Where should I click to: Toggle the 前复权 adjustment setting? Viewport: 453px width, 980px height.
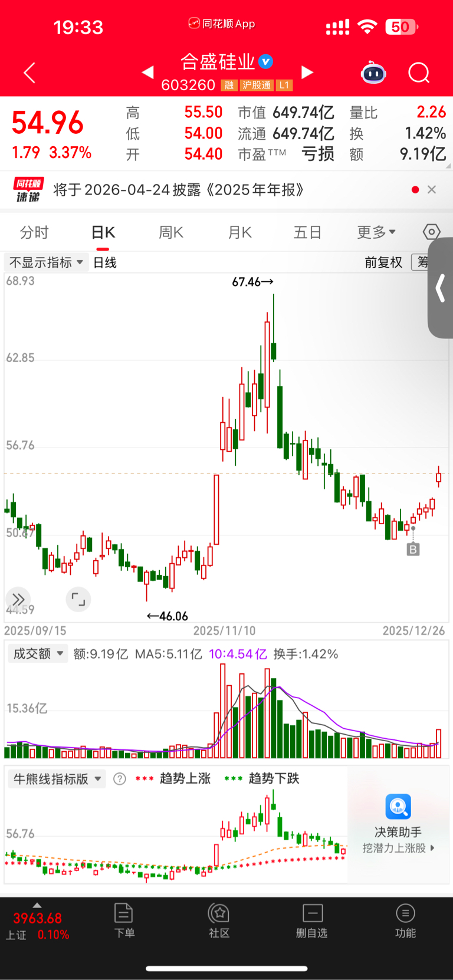click(x=383, y=262)
